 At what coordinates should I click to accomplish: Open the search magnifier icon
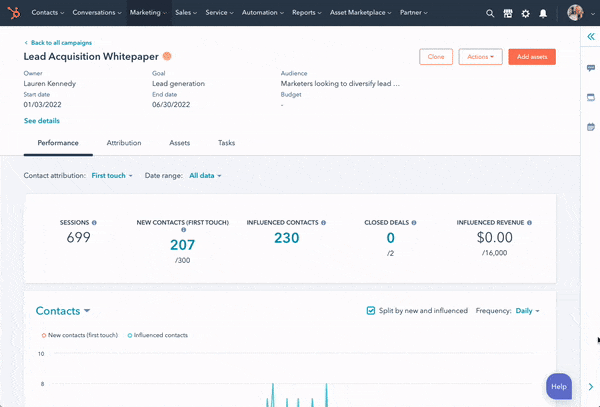tap(490, 14)
